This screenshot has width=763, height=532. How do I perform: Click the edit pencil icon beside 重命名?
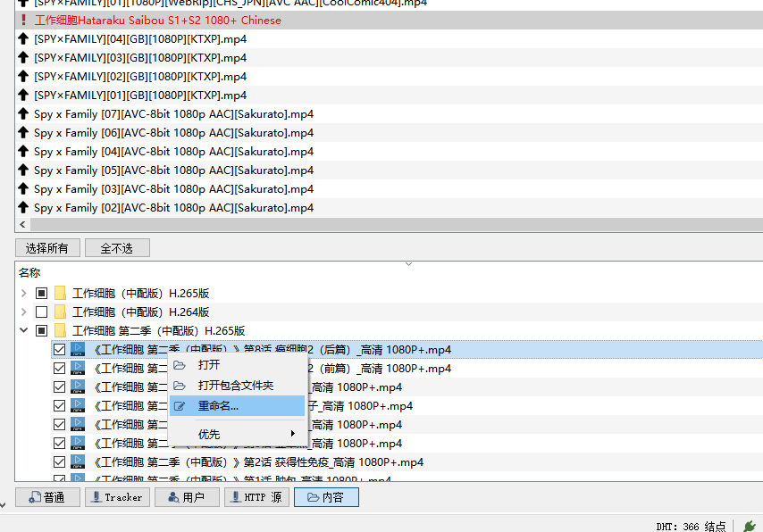180,406
